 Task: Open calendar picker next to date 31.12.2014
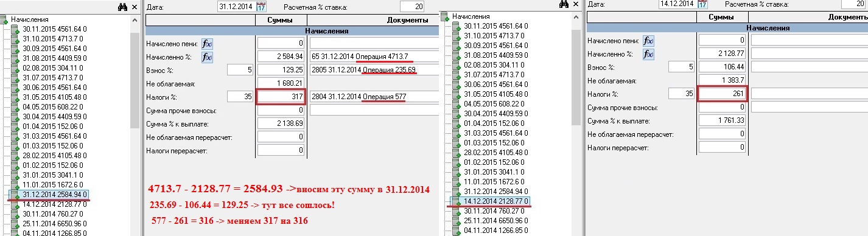tap(261, 7)
